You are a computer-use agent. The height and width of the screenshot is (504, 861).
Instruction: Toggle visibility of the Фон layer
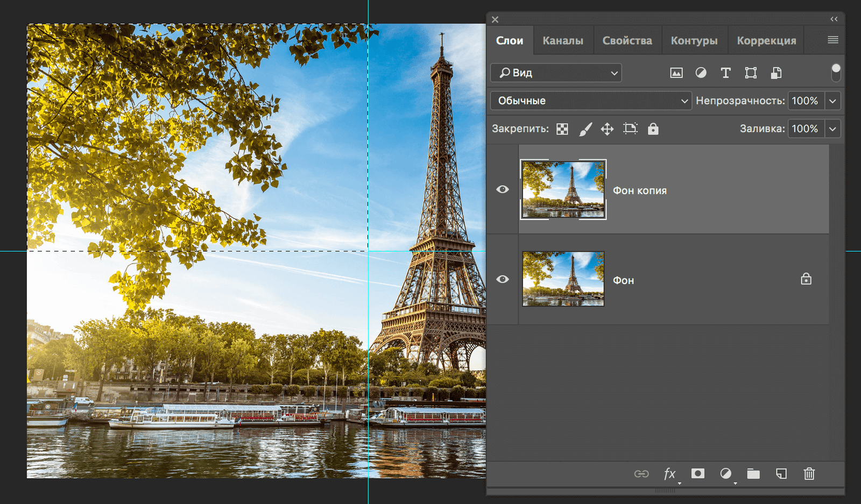503,279
